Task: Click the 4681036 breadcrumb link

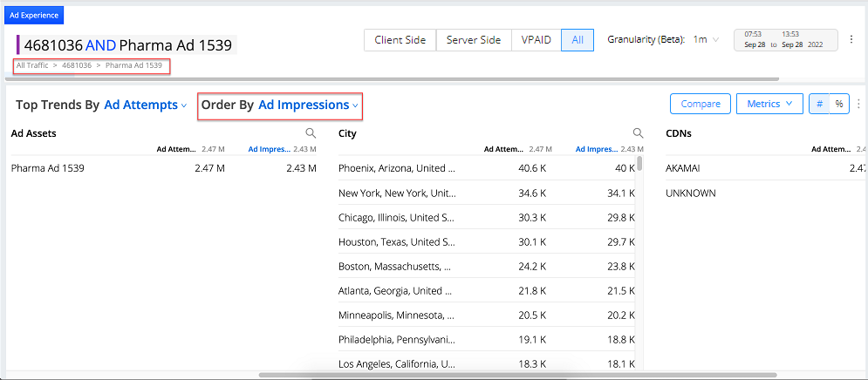Action: point(77,65)
